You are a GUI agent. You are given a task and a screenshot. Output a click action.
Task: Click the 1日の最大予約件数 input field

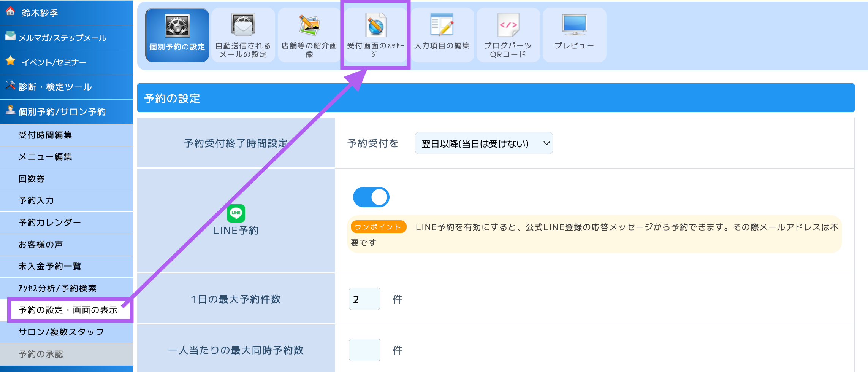[364, 299]
